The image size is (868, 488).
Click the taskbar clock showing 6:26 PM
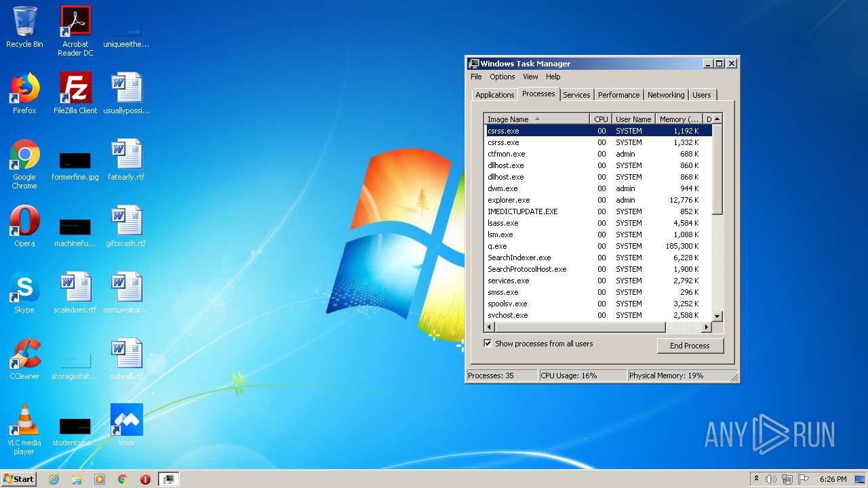click(833, 479)
